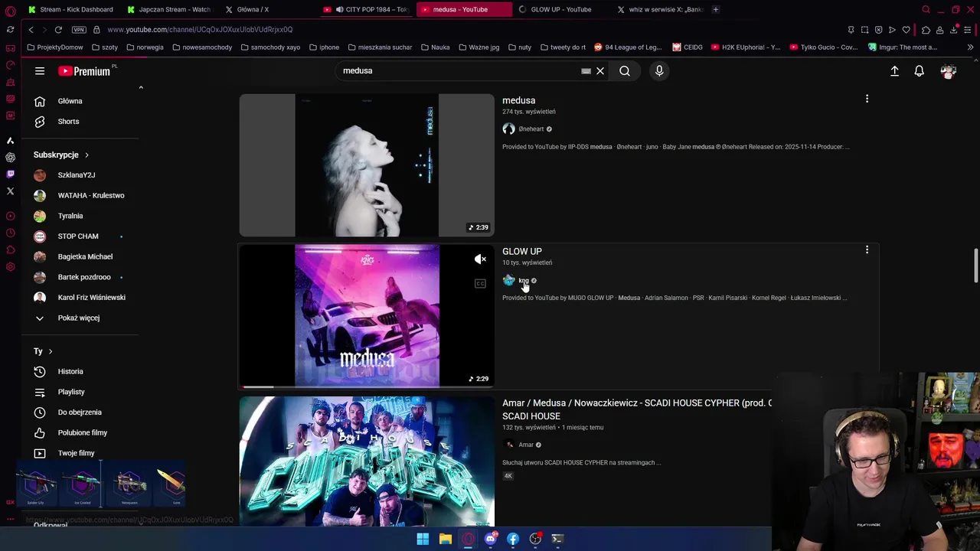Open the norwegia bookmark folder

click(145, 47)
